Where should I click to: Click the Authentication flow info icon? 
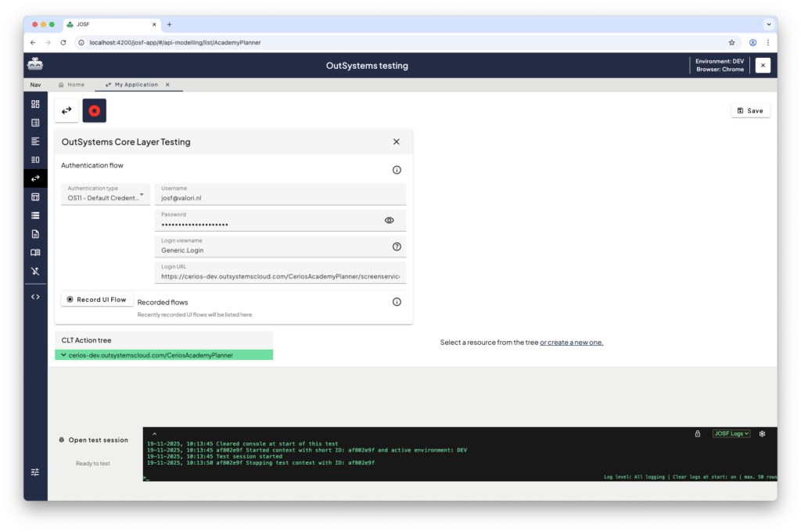pyautogui.click(x=397, y=170)
